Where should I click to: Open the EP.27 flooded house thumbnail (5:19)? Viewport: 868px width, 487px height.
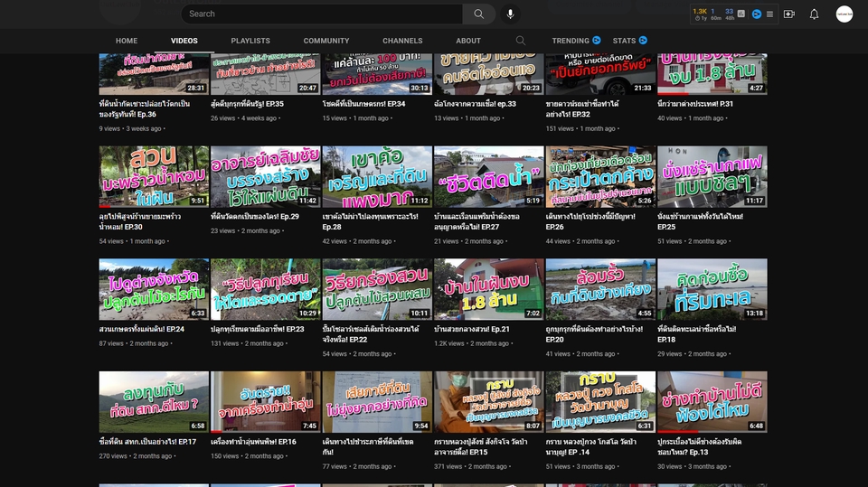point(489,176)
